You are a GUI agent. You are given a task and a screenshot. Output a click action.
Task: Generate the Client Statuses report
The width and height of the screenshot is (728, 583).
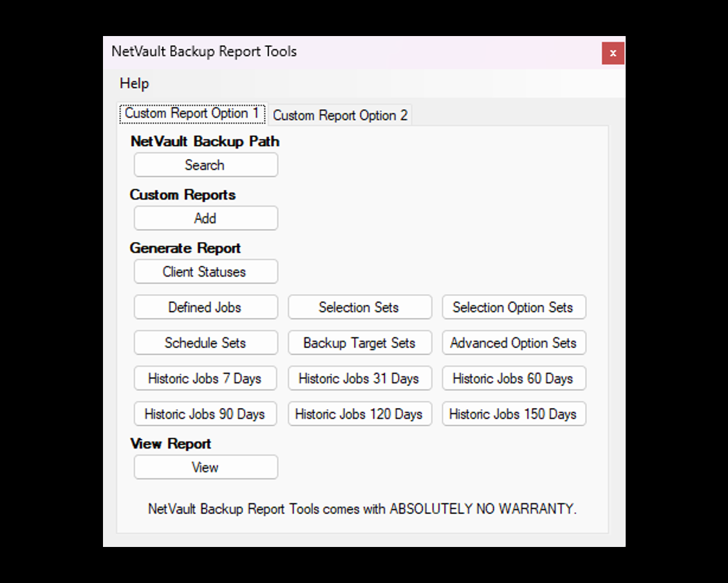205,272
